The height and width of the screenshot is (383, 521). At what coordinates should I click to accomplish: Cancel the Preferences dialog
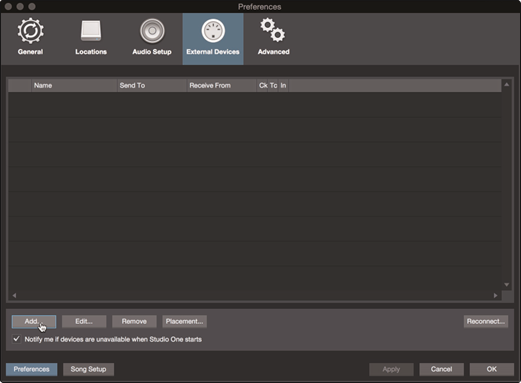441,369
